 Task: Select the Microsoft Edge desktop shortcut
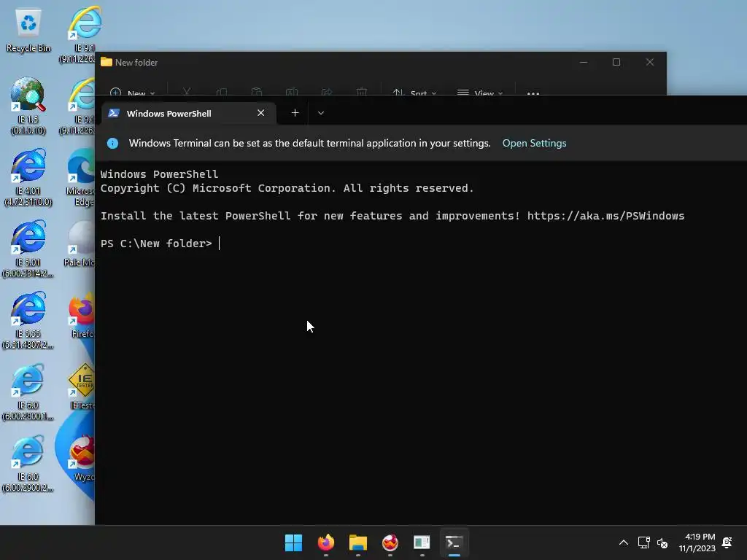point(81,177)
